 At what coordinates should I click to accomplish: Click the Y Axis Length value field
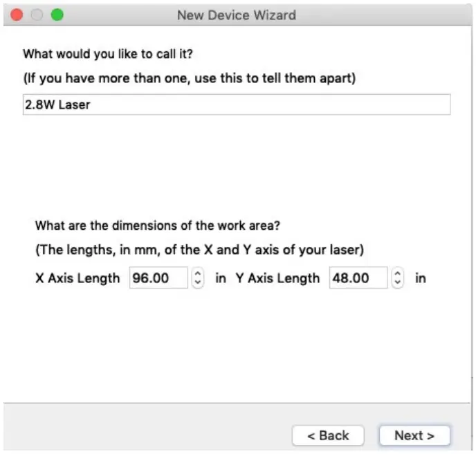point(358,278)
